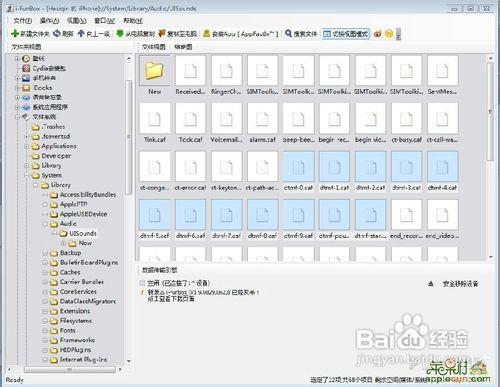This screenshot has width=500, height=387.
Task: Collapse the System folder tree node
Action: pos(27,175)
